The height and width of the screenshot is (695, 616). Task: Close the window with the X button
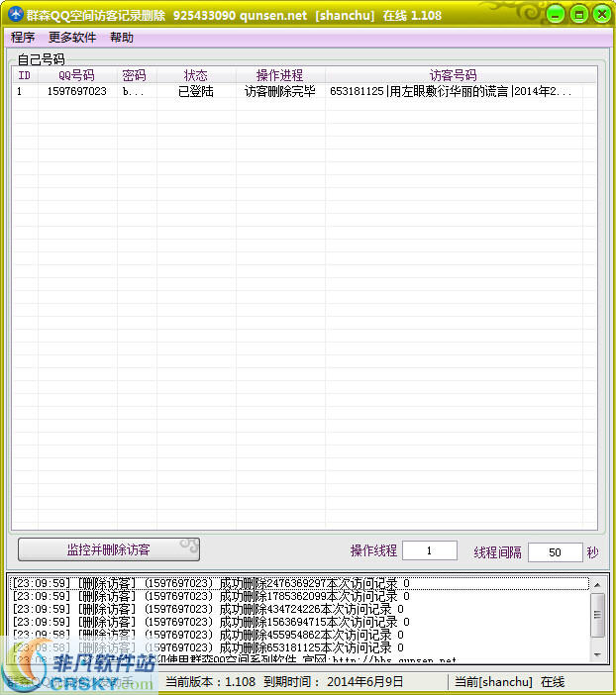pyautogui.click(x=602, y=15)
